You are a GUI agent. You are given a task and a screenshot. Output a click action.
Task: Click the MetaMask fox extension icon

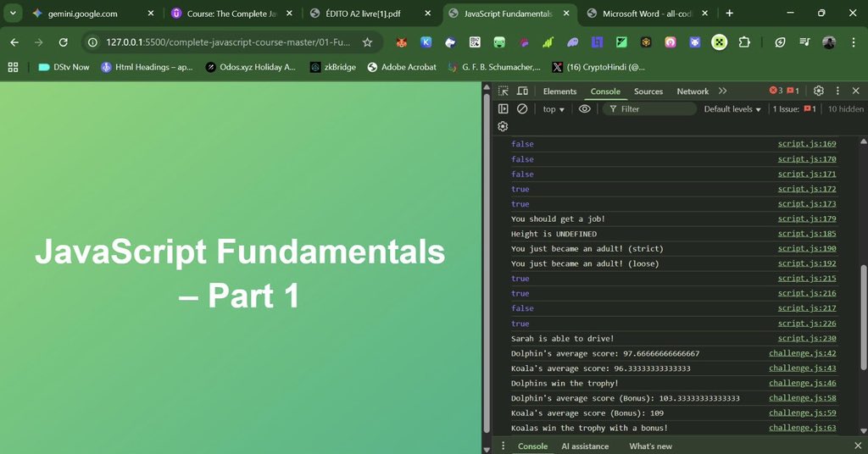coord(401,42)
